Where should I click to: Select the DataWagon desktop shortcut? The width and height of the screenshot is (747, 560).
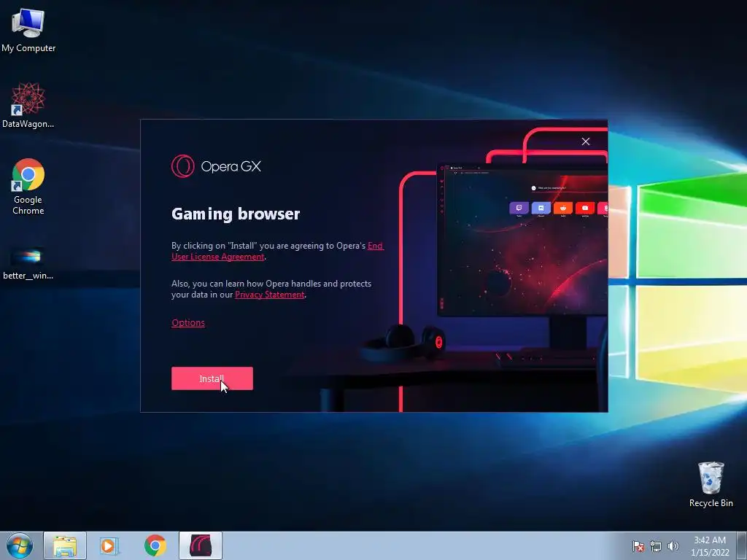(x=28, y=105)
